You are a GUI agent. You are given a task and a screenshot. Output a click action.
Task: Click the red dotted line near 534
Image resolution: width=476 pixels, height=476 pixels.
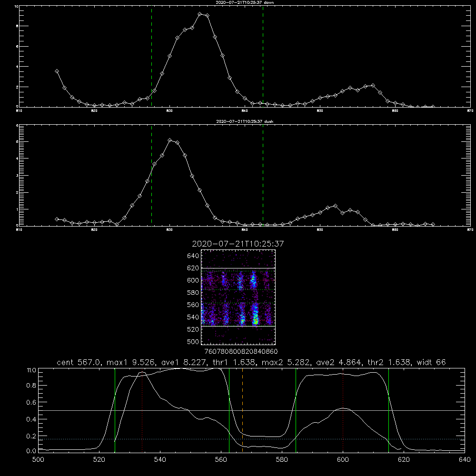tap(142, 410)
